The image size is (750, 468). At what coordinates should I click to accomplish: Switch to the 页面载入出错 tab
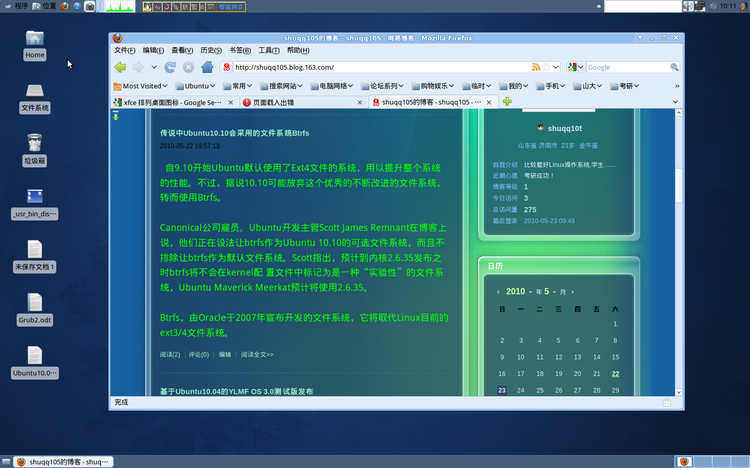[x=303, y=102]
